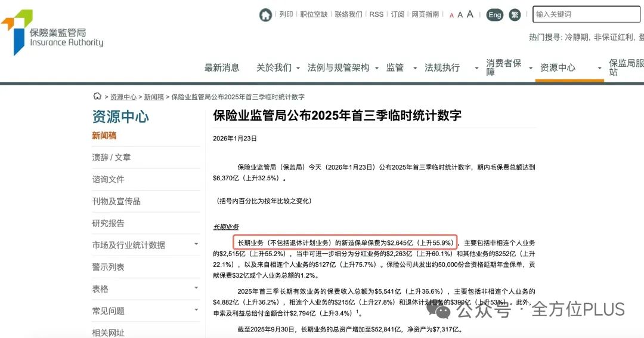This screenshot has height=338, width=644.
Task: Select 研究报告 in the sidebar
Action: point(109,223)
